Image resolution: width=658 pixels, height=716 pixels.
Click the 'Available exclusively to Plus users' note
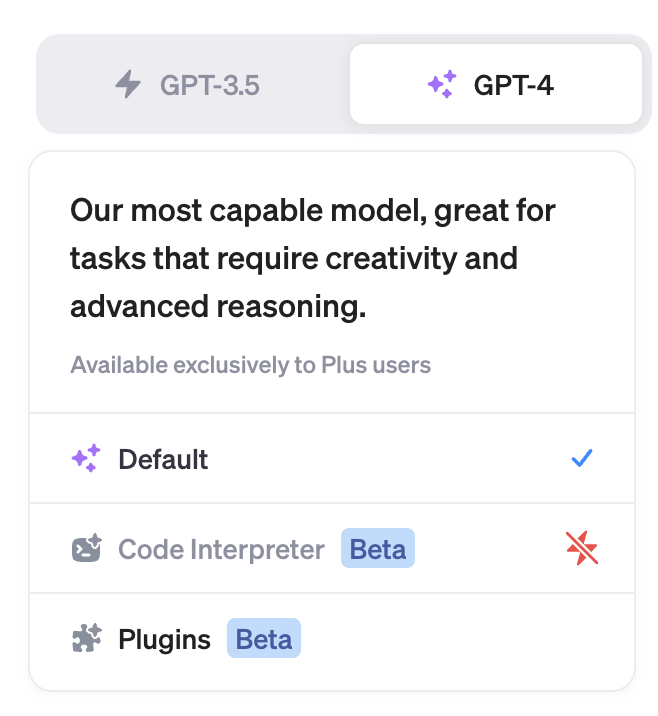click(250, 365)
